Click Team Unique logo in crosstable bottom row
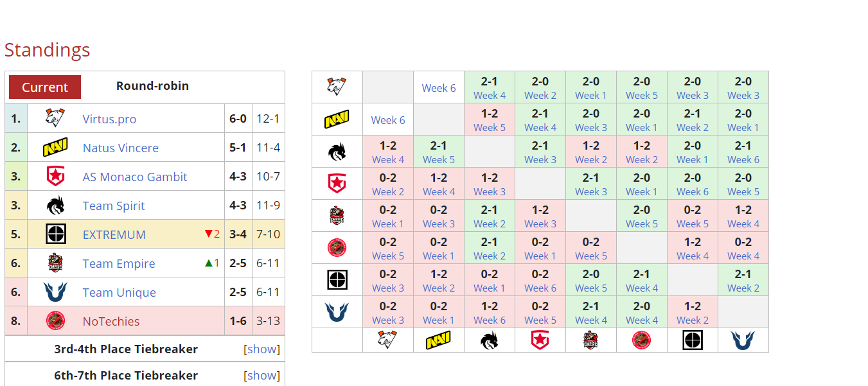The width and height of the screenshot is (868, 386). point(743,340)
